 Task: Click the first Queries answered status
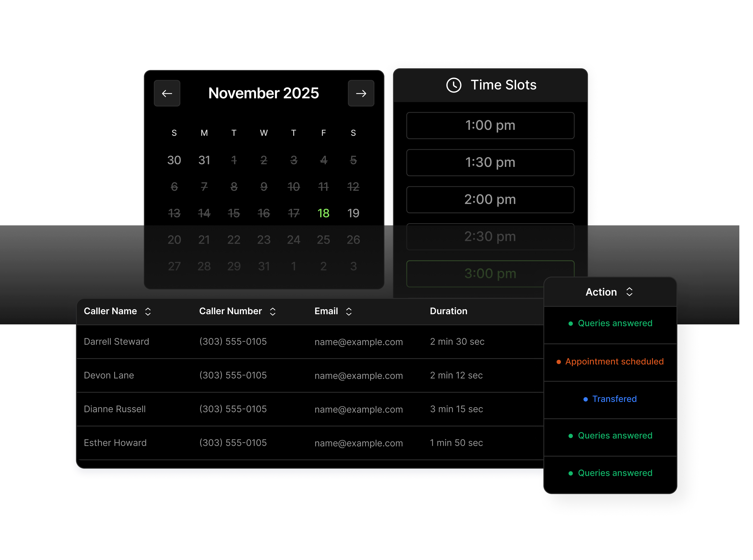tap(615, 323)
